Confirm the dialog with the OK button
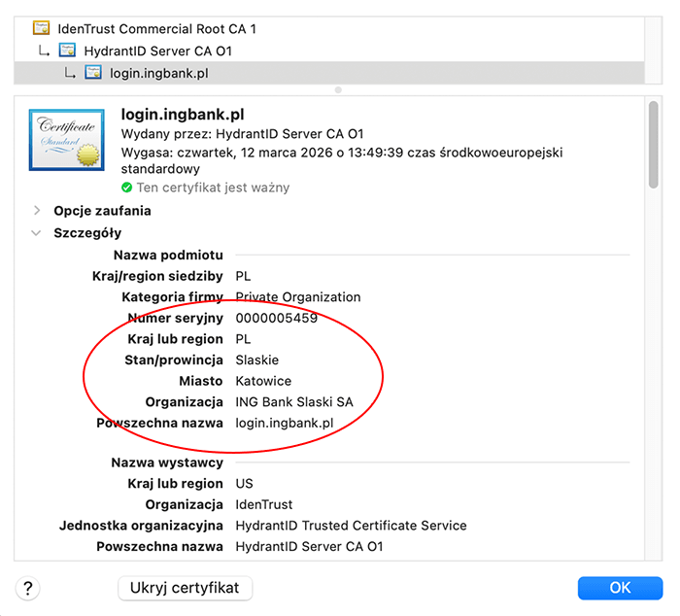Screen dimensions: 680x616 [x=620, y=588]
